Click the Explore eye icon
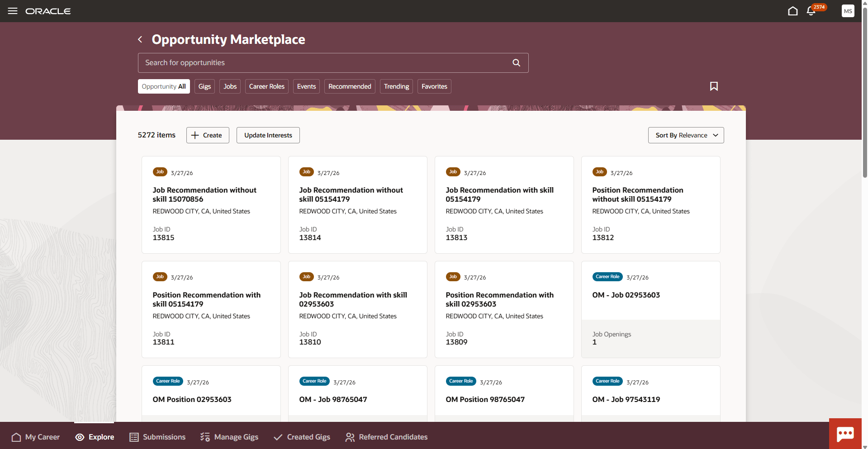The height and width of the screenshot is (449, 868). [x=80, y=437]
